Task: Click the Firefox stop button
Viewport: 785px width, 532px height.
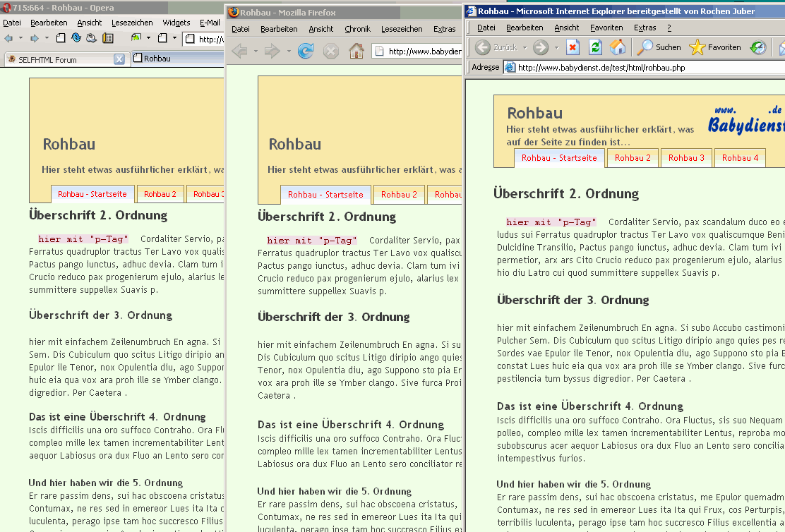Action: tap(331, 51)
